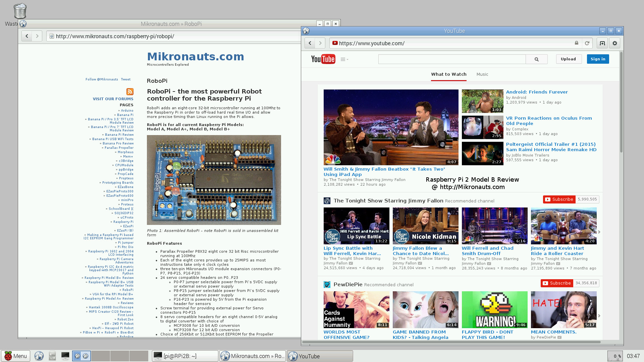Click the RSS feed icon on Mikronauts
Image resolution: width=644 pixels, height=362 pixels.
(130, 92)
